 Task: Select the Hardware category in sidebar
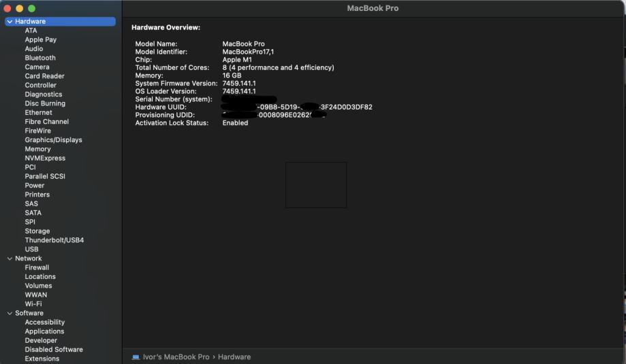click(61, 22)
